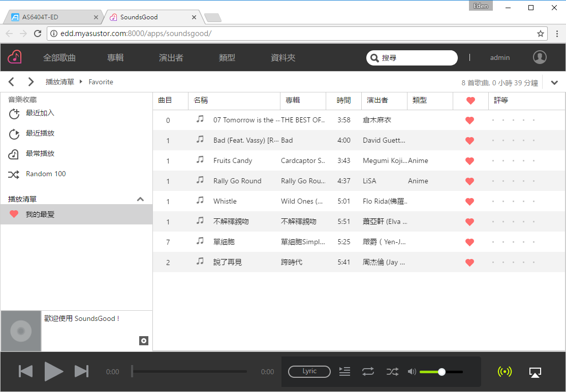The image size is (566, 392).
Task: Go forward with the playlist forward arrow
Action: point(31,82)
